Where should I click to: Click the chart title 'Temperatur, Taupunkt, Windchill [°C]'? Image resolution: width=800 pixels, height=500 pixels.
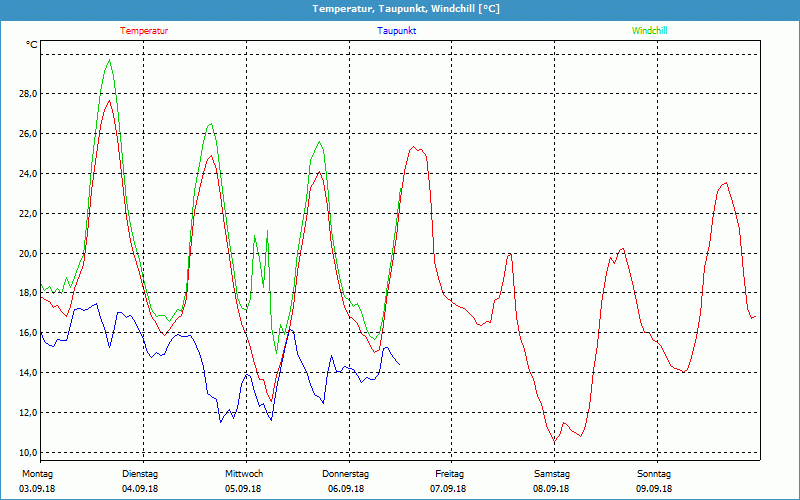click(406, 9)
